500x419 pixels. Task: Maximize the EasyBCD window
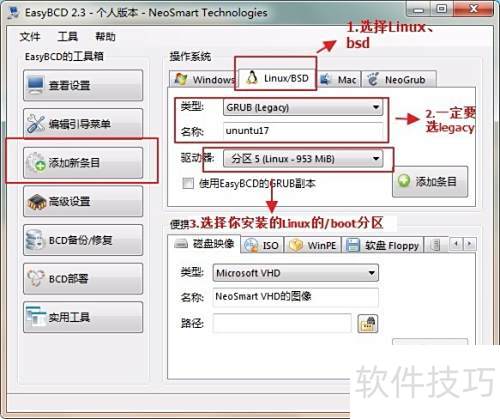pos(441,8)
